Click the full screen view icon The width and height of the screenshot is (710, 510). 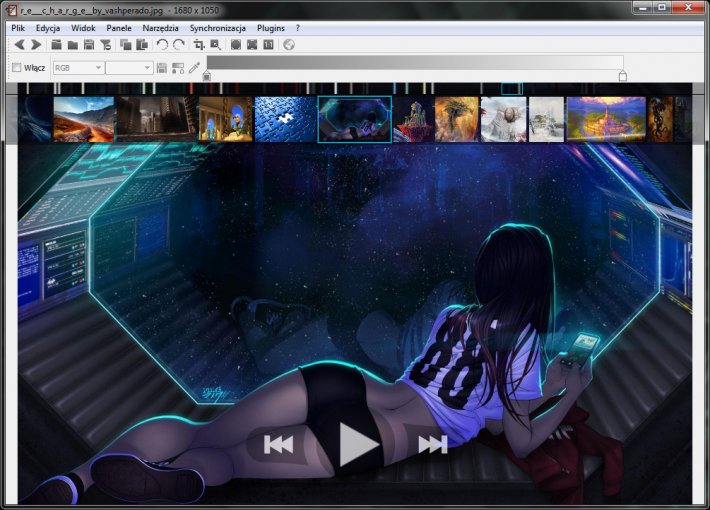tap(252, 44)
